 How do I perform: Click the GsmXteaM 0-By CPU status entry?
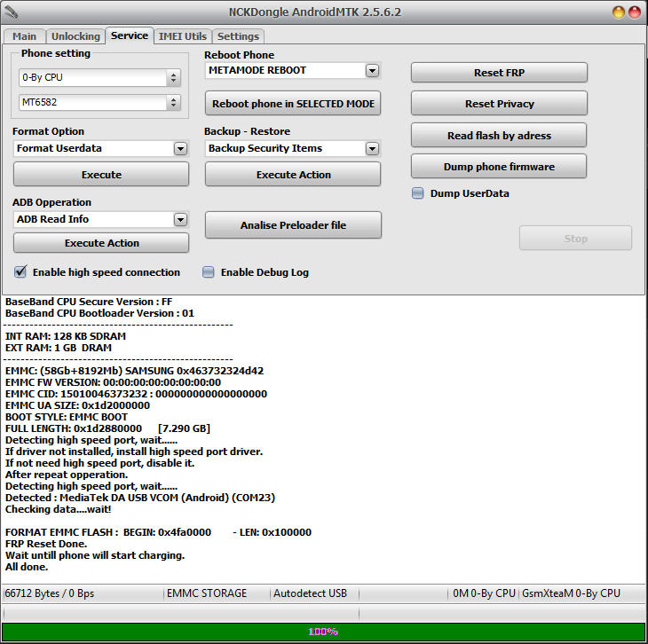click(x=571, y=593)
